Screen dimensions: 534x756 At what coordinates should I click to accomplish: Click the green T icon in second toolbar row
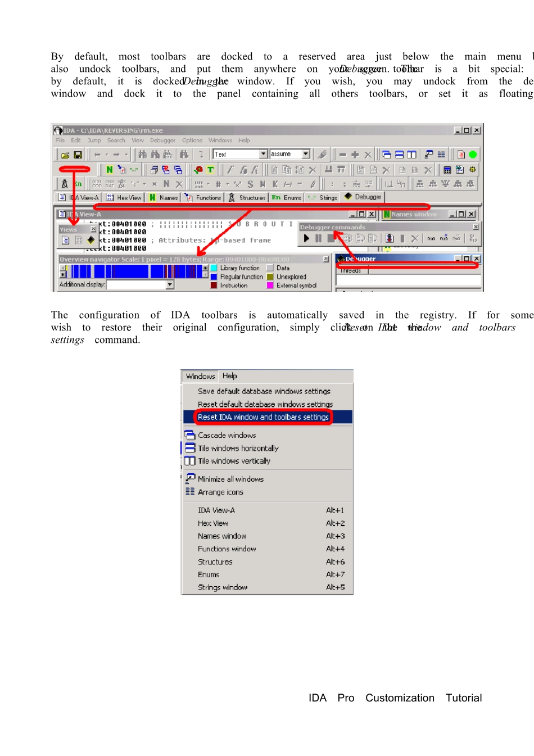pyautogui.click(x=211, y=169)
